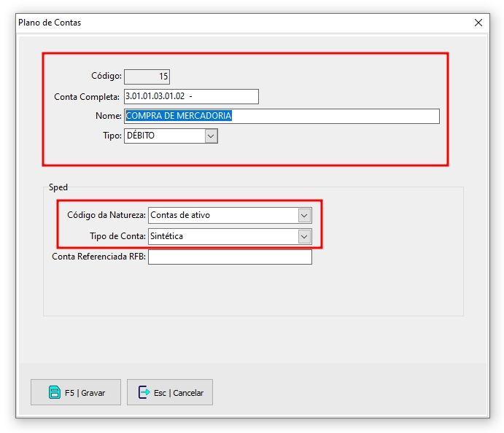The height and width of the screenshot is (433, 504).
Task: Click the 'Tipo de Conta:' label
Action: [117, 236]
